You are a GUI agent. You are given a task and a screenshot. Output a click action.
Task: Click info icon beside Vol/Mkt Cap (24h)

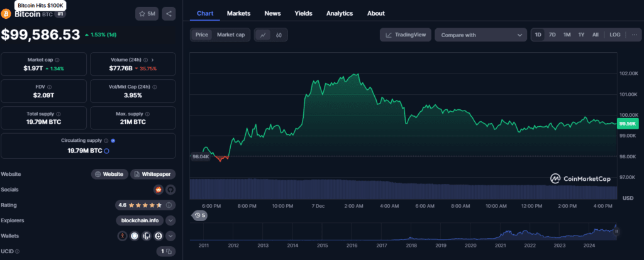coord(155,87)
